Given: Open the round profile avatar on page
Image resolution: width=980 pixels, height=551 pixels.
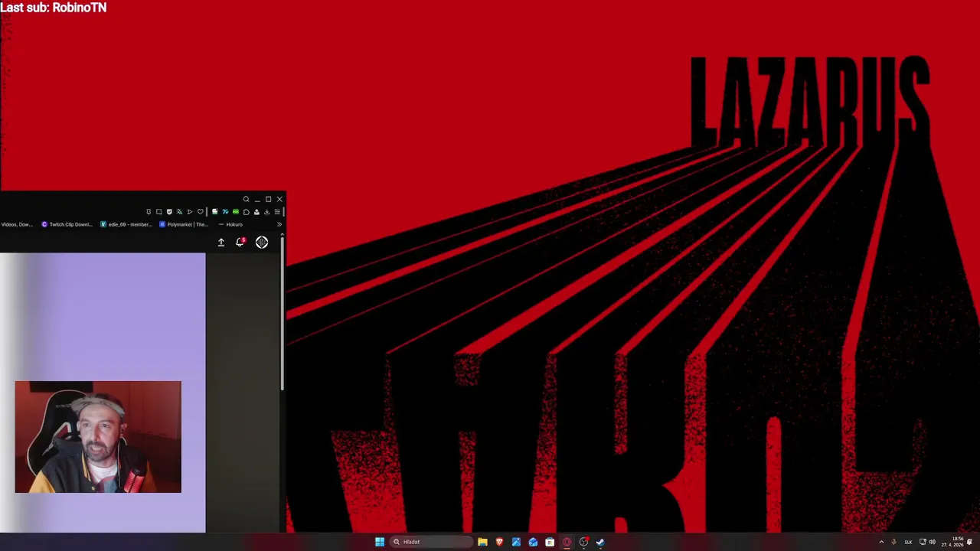Looking at the screenshot, I should 262,243.
